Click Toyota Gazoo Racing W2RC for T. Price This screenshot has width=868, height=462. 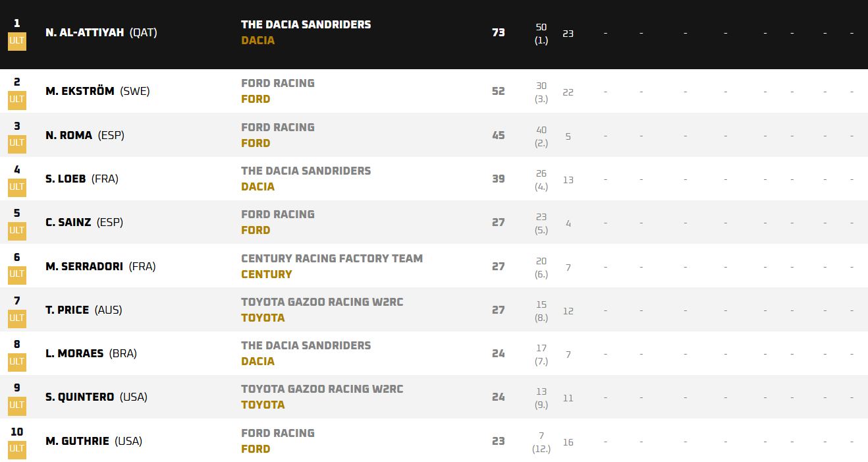point(321,302)
